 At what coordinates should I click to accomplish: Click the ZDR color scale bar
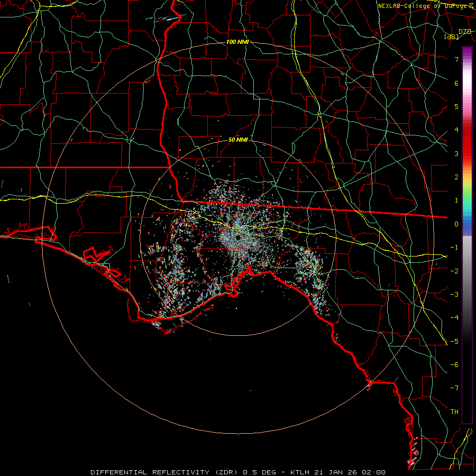467,235
